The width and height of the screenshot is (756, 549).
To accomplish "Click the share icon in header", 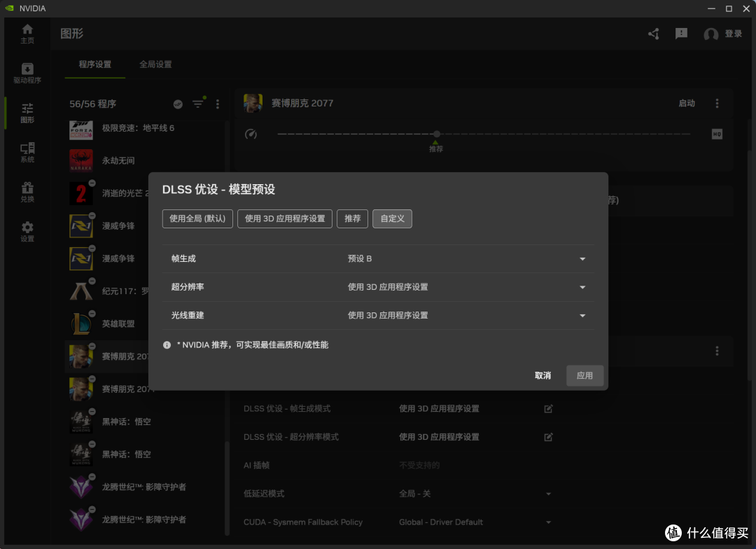I will tap(654, 34).
